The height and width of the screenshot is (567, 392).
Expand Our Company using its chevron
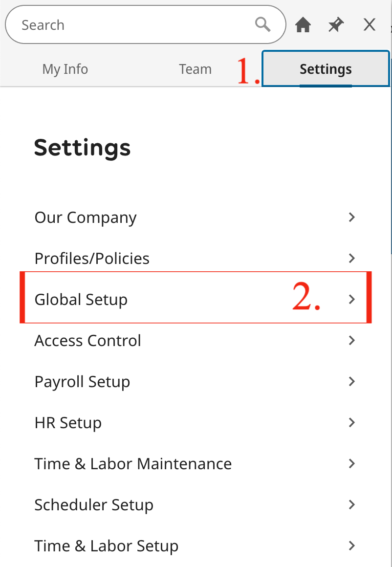(351, 217)
